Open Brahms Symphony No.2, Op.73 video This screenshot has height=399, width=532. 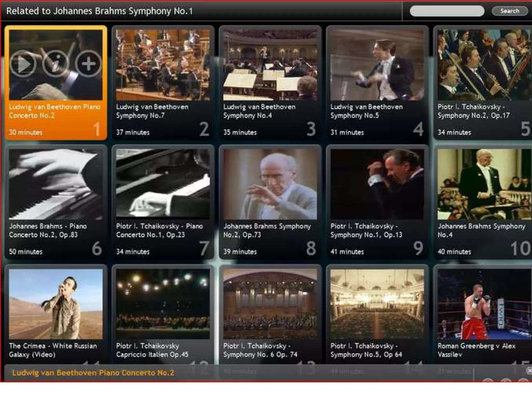270,184
